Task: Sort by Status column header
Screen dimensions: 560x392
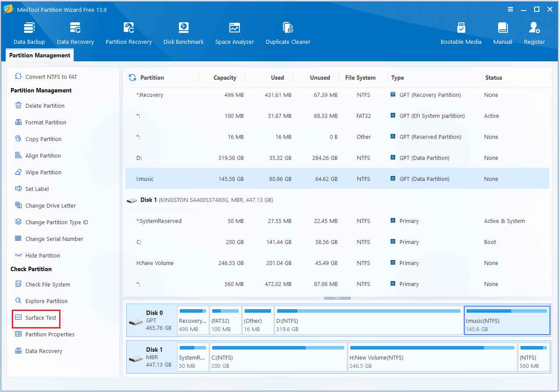Action: tap(493, 78)
